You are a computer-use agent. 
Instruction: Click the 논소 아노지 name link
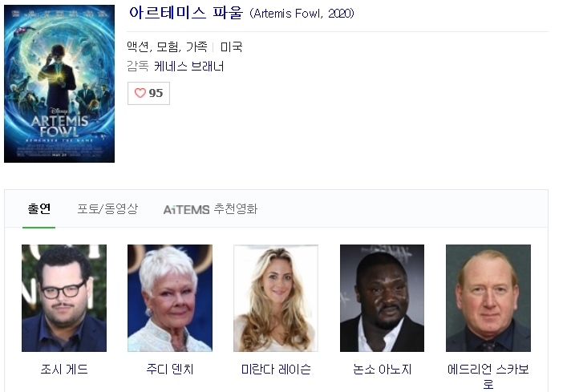pos(382,369)
